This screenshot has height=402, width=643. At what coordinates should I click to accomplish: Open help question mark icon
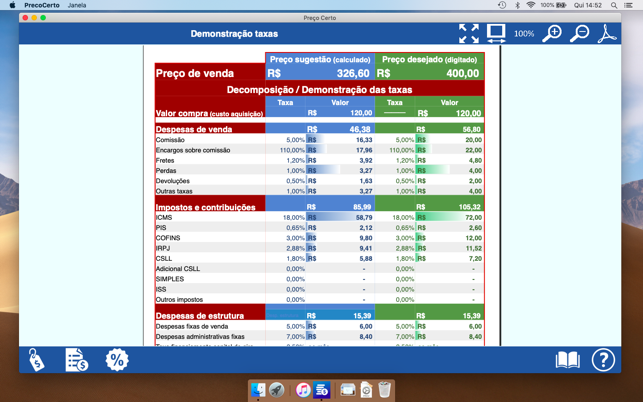[x=603, y=360]
